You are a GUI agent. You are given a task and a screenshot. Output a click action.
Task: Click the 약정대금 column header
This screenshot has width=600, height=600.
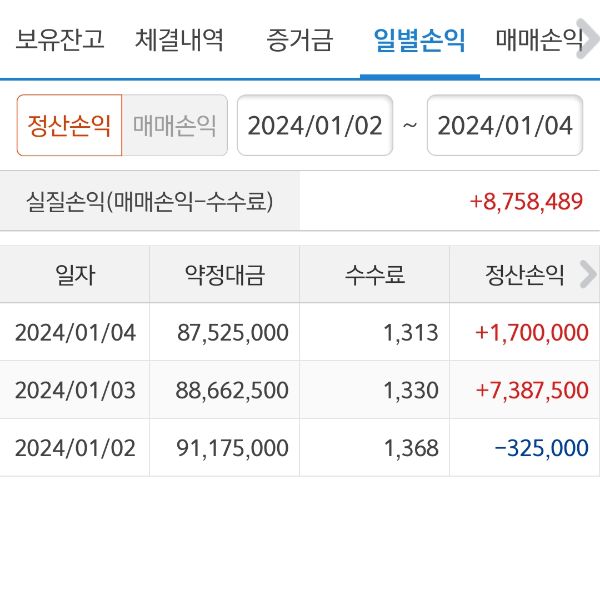[x=225, y=275]
